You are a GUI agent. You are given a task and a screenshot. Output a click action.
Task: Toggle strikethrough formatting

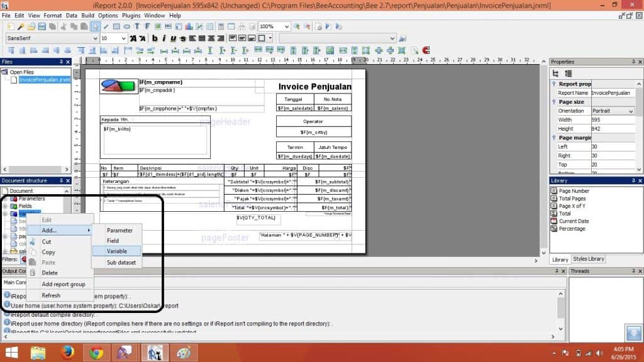[x=183, y=38]
